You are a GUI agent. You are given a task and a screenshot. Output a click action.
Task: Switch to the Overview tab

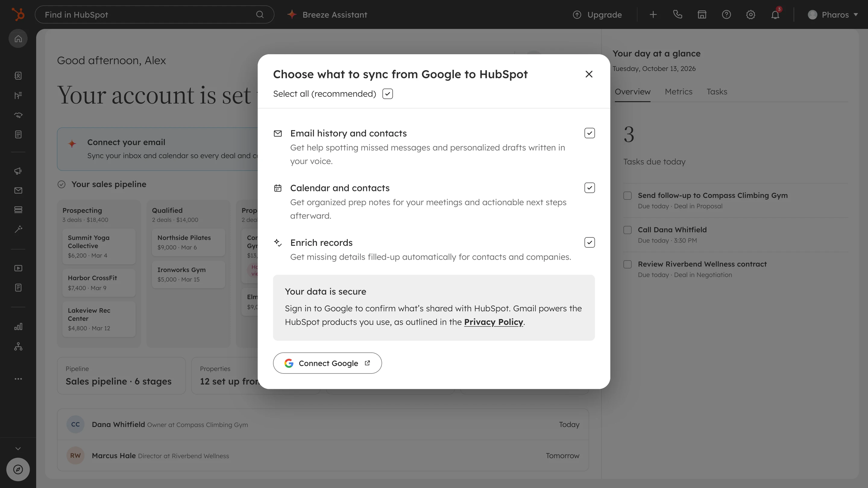click(x=633, y=92)
